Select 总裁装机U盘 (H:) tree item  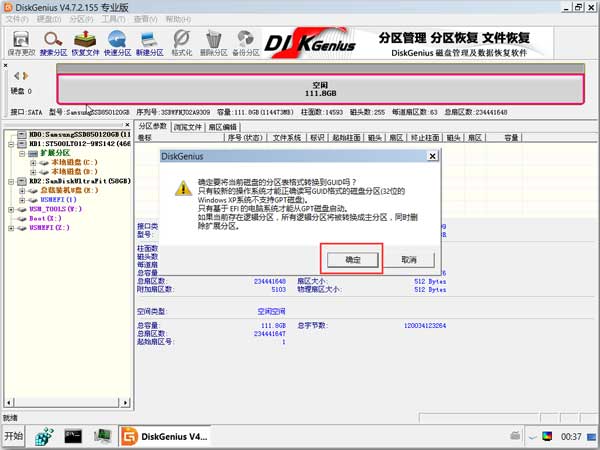point(69,190)
